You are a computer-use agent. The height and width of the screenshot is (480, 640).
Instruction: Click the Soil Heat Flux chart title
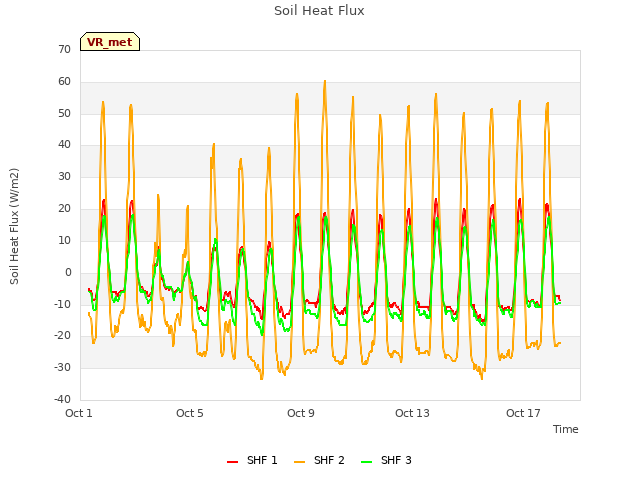coord(319,11)
